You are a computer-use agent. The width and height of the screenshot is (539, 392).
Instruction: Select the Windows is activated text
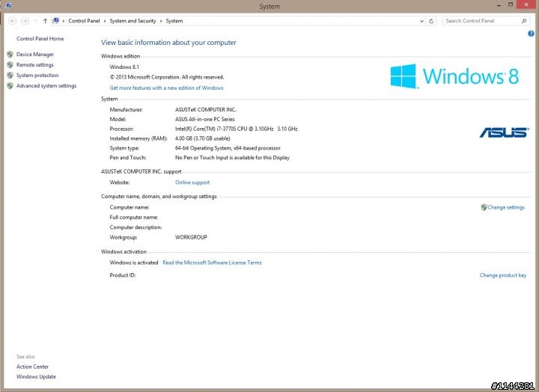click(x=134, y=263)
